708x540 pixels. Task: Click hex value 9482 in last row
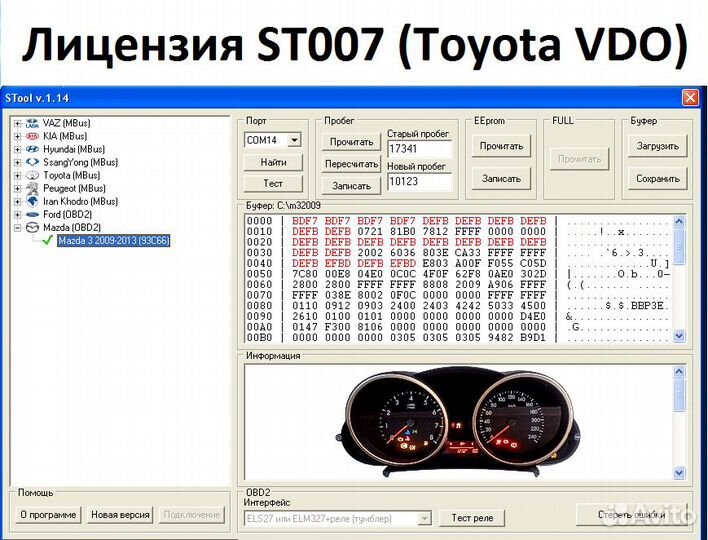(500, 338)
